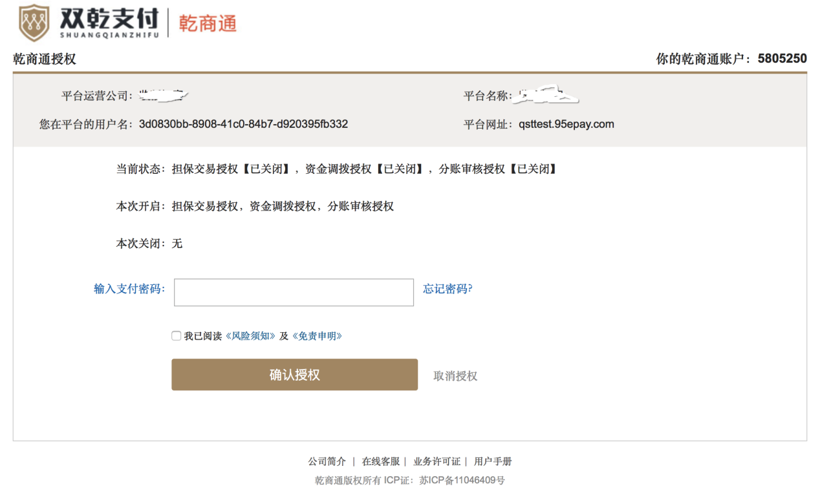Click the platform URL qsttest.95epay.com
The width and height of the screenshot is (820, 504).
pyautogui.click(x=566, y=124)
